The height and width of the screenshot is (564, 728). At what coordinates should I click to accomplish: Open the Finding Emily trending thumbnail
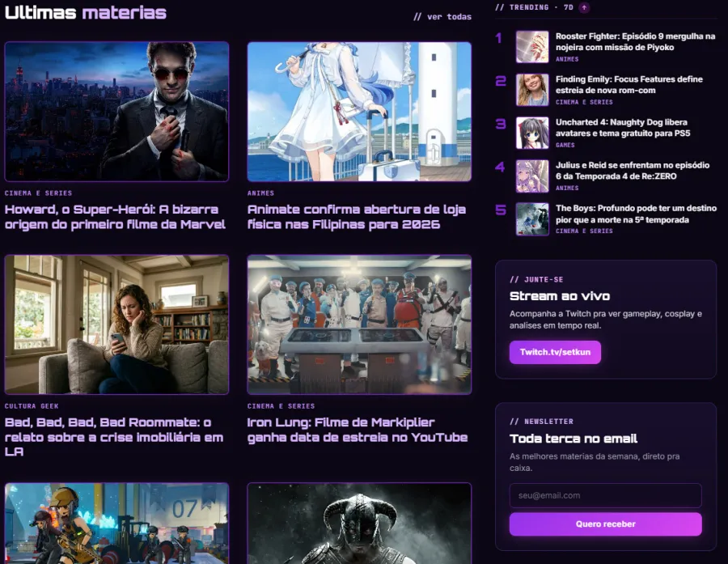(532, 90)
